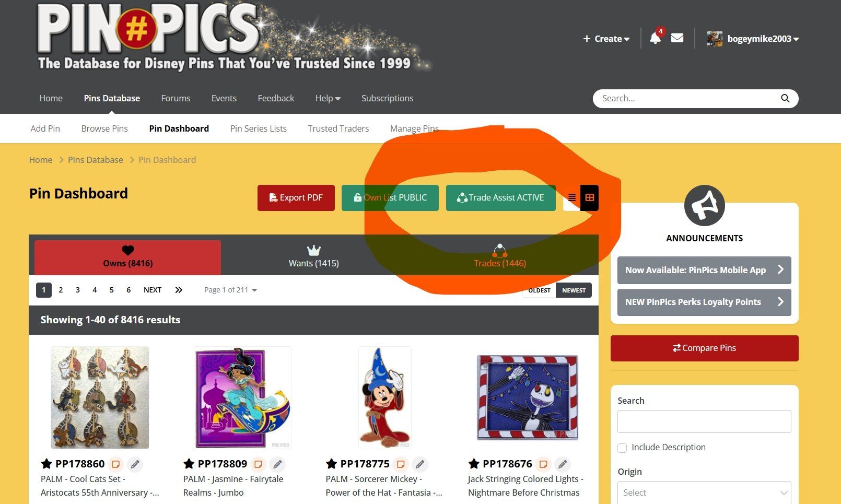The image size is (841, 504).
Task: Click star icon beside PP178676
Action: pyautogui.click(x=474, y=464)
